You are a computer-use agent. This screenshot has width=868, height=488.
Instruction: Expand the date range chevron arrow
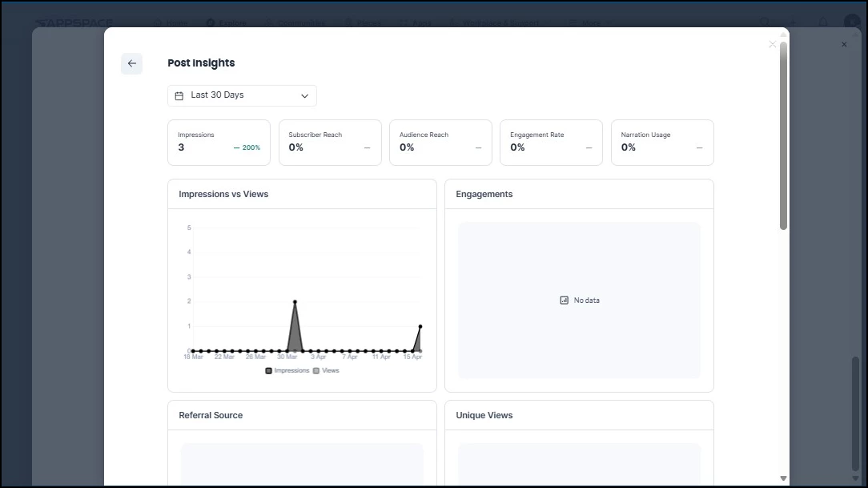click(304, 96)
